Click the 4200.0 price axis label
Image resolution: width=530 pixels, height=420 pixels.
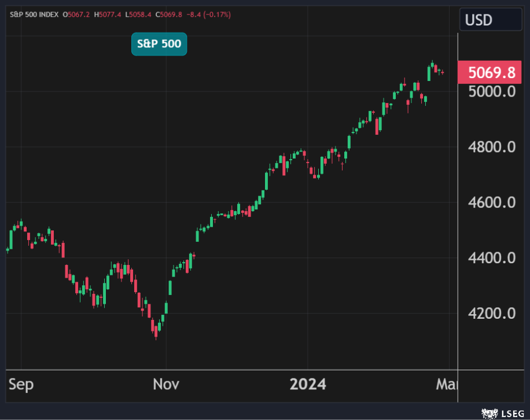click(x=492, y=313)
